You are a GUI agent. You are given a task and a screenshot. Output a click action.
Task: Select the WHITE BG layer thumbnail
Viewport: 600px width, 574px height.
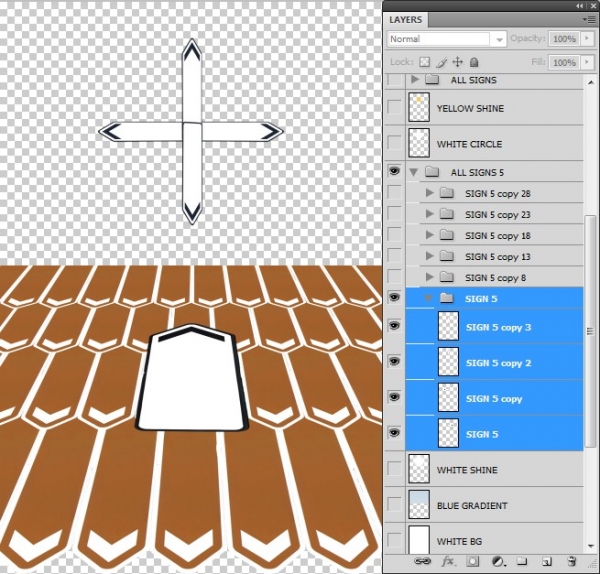(419, 540)
